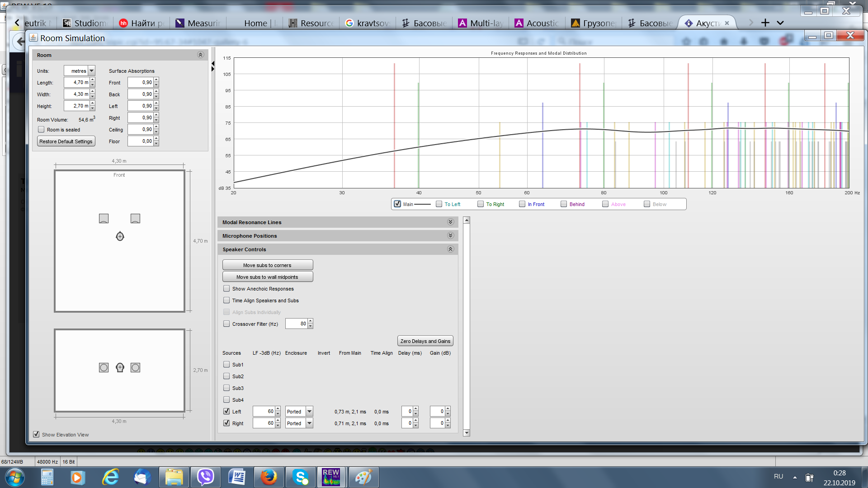Select the left speaker icon in the plan view
868x488 pixels.
104,219
